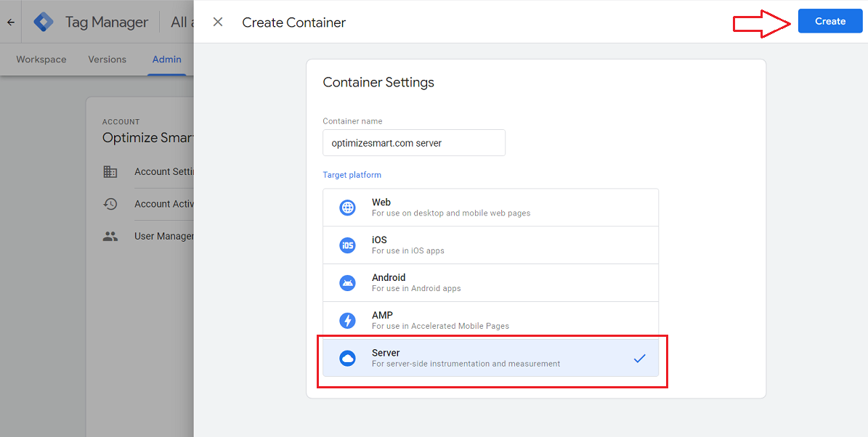Open User Management from the account list
The width and height of the screenshot is (868, 437).
[163, 236]
